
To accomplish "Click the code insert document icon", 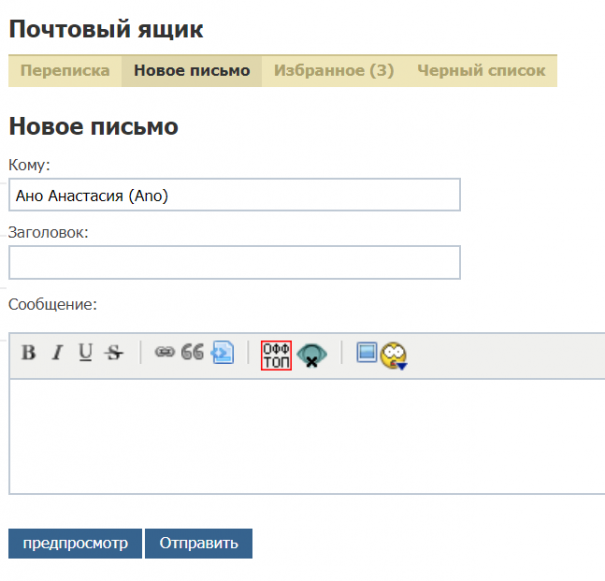I will (222, 353).
